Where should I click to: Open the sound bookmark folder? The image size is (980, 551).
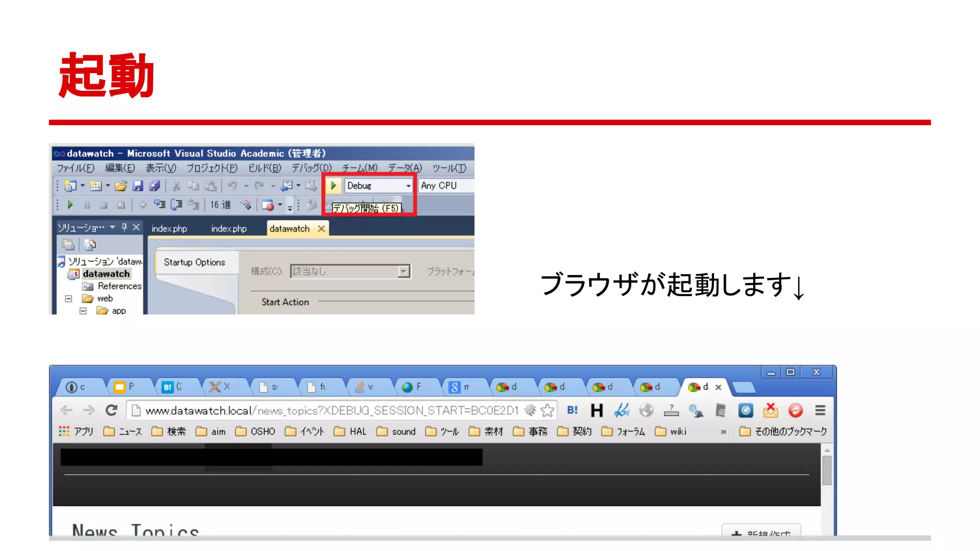[x=396, y=431]
